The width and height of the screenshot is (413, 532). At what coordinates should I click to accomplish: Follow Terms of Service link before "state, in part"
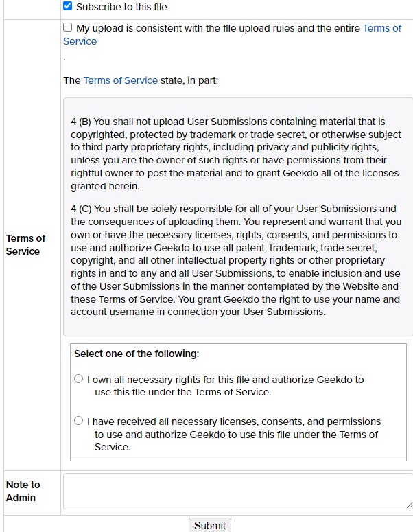coord(121,80)
